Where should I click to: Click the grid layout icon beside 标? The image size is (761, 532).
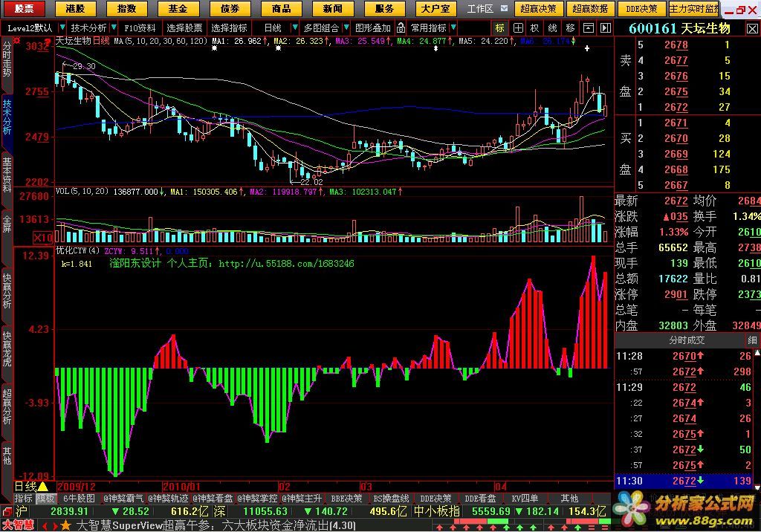tap(517, 27)
